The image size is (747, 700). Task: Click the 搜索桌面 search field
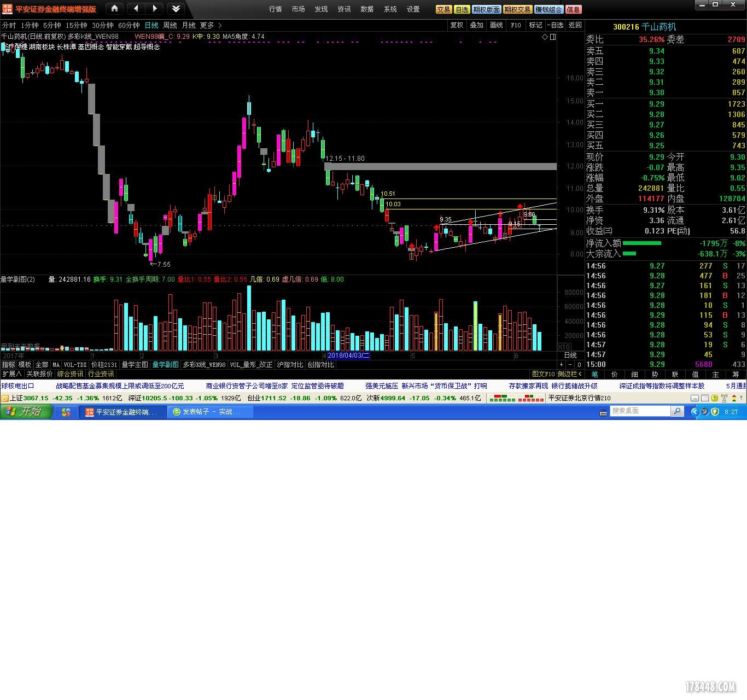pos(640,411)
